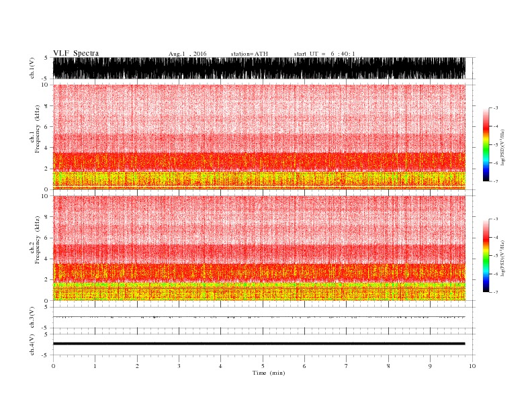Image resolution: width=532 pixels, height=411 pixels.
Task: Click time axis tick label '3'
Action: click(x=179, y=366)
